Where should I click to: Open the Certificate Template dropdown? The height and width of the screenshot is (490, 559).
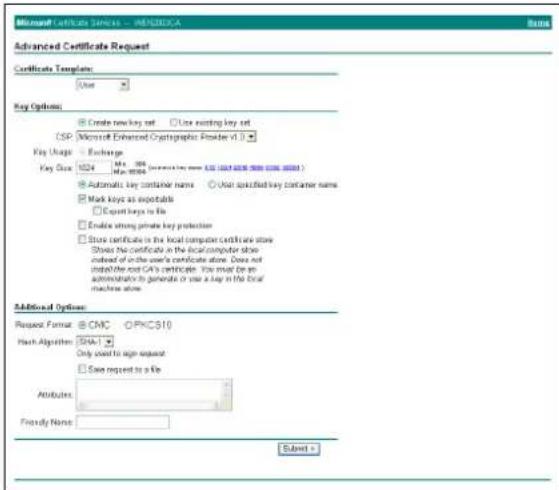coord(103,85)
